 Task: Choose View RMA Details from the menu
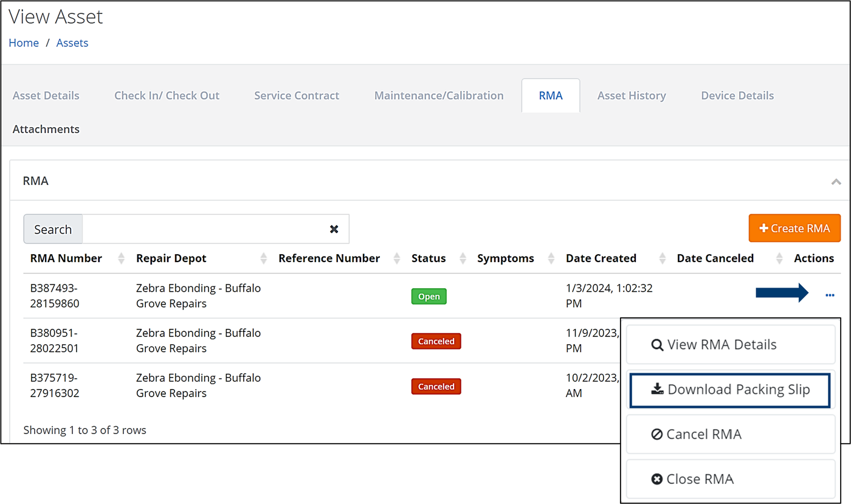coord(731,345)
